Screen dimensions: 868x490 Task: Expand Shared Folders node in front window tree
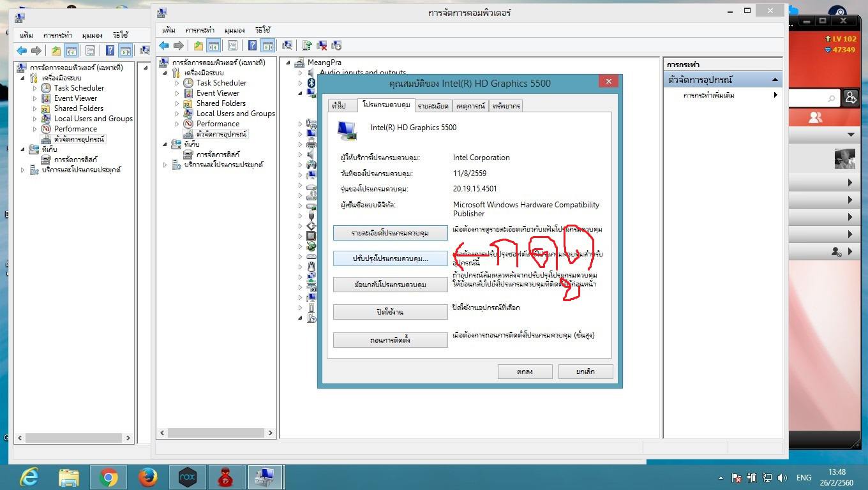[177, 103]
